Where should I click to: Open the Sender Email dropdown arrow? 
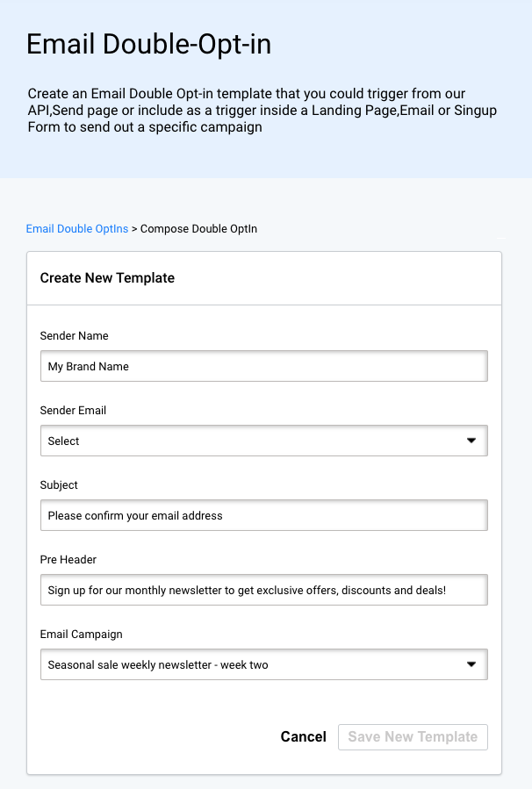click(x=471, y=441)
